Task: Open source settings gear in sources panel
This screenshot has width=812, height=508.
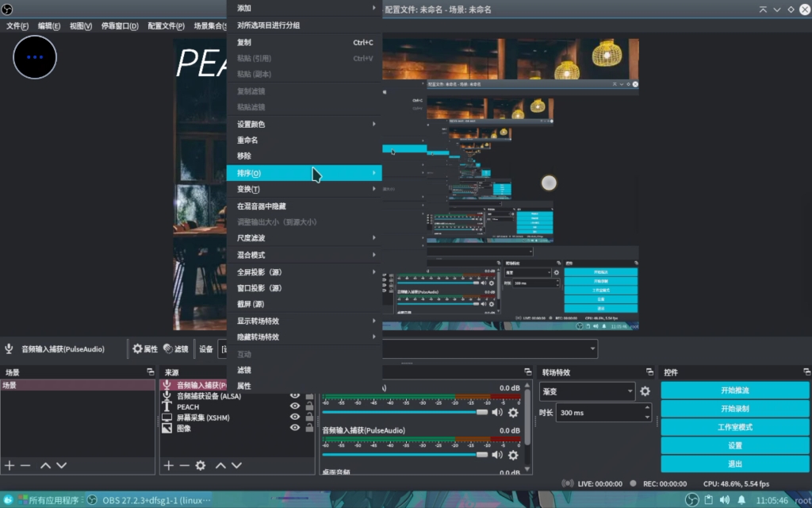Action: pyautogui.click(x=200, y=465)
